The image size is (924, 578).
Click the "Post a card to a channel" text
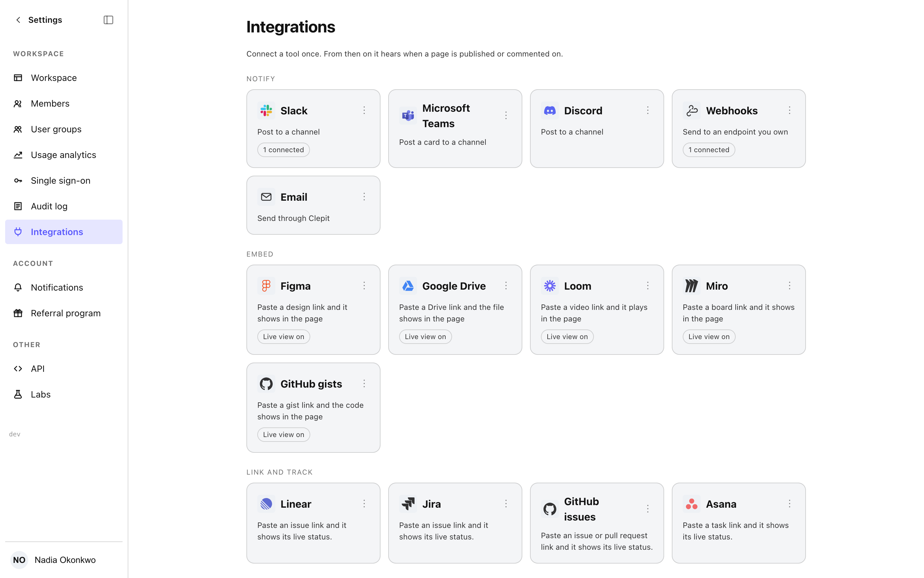(442, 142)
